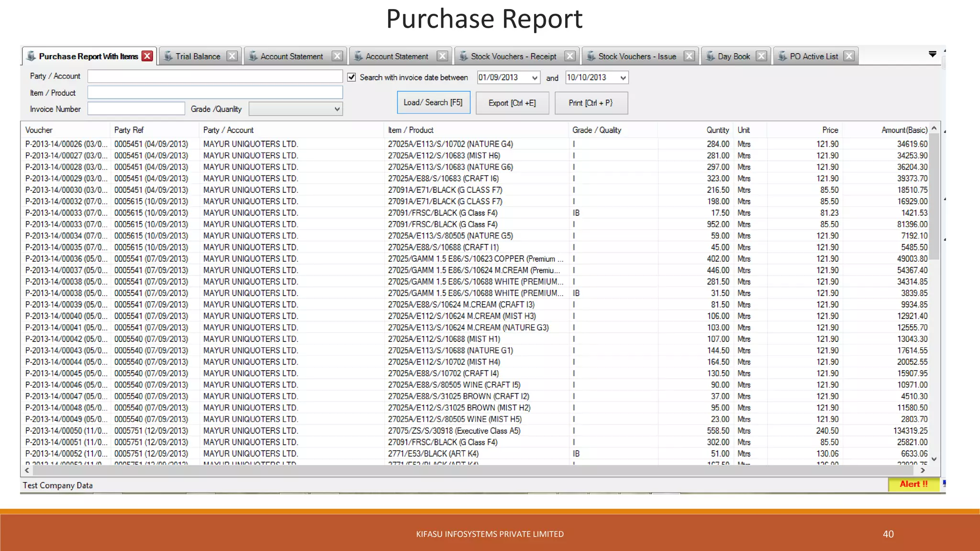Click the Day Book tab icon
This screenshot has width=980, height=551.
711,56
